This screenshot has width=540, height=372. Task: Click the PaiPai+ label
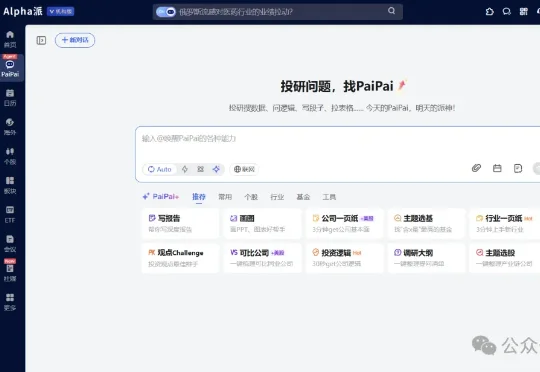point(161,196)
